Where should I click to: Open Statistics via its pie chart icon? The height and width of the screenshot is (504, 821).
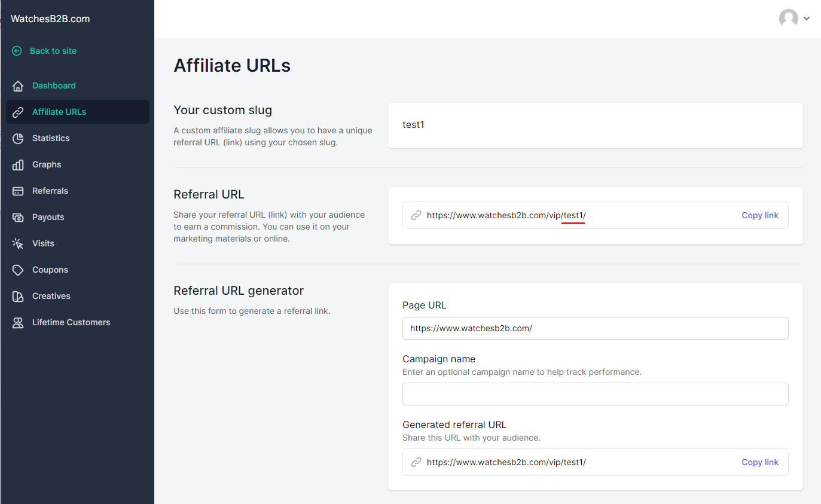coord(18,138)
